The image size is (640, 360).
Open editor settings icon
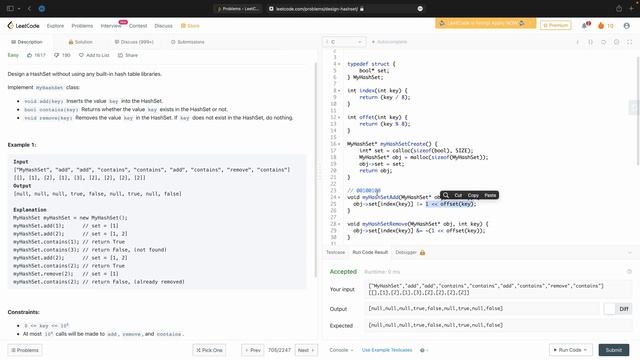pos(617,42)
